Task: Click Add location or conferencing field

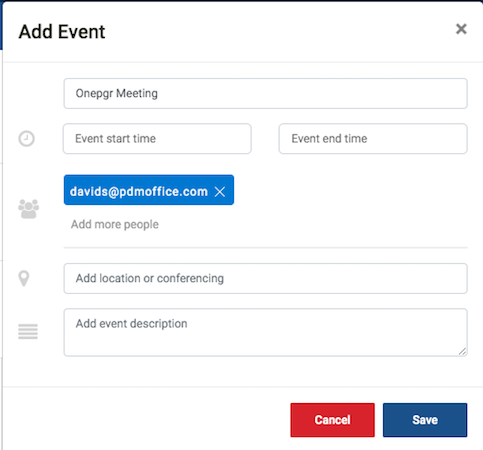Action: coord(265,278)
